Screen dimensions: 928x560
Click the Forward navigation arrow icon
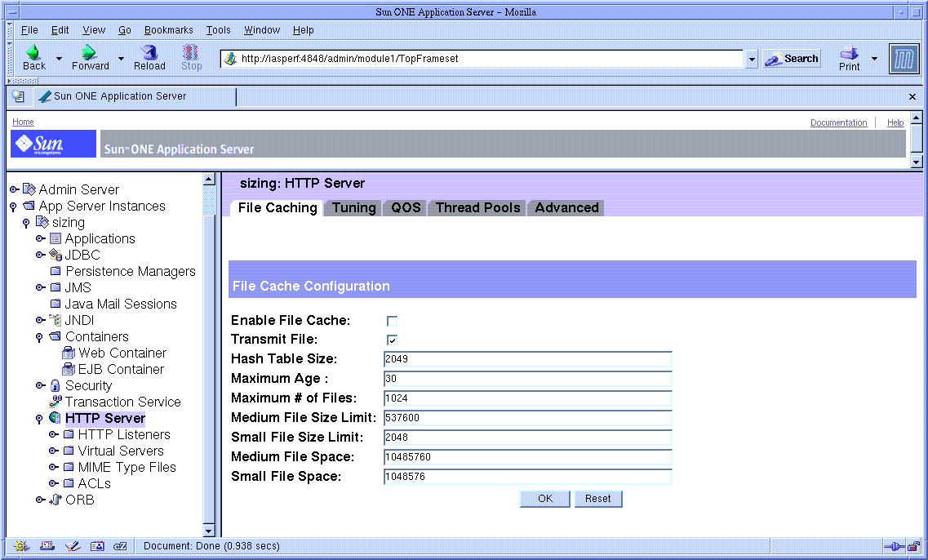pos(89,52)
